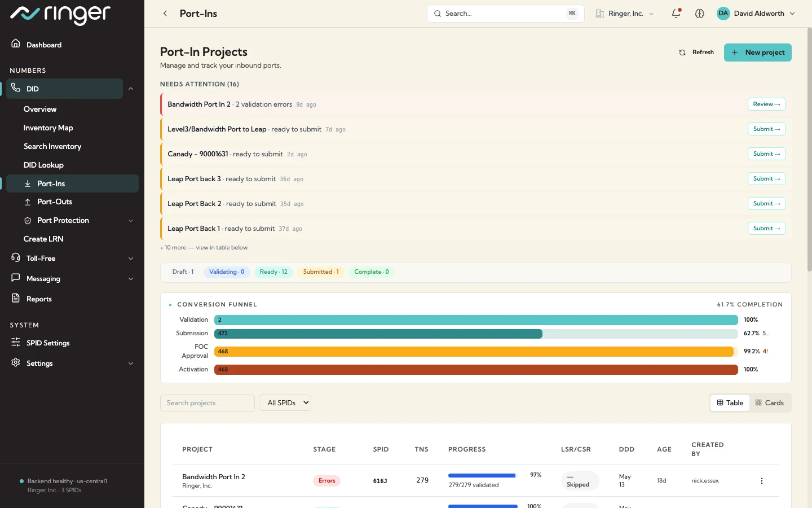Filter by Complete stage
812x508 pixels.
pos(372,272)
